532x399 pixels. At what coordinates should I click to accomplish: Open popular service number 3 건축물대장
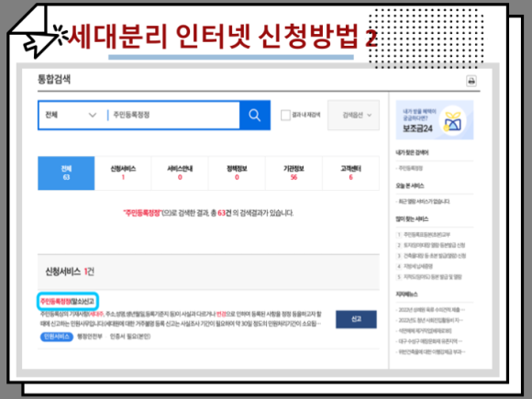click(x=435, y=256)
